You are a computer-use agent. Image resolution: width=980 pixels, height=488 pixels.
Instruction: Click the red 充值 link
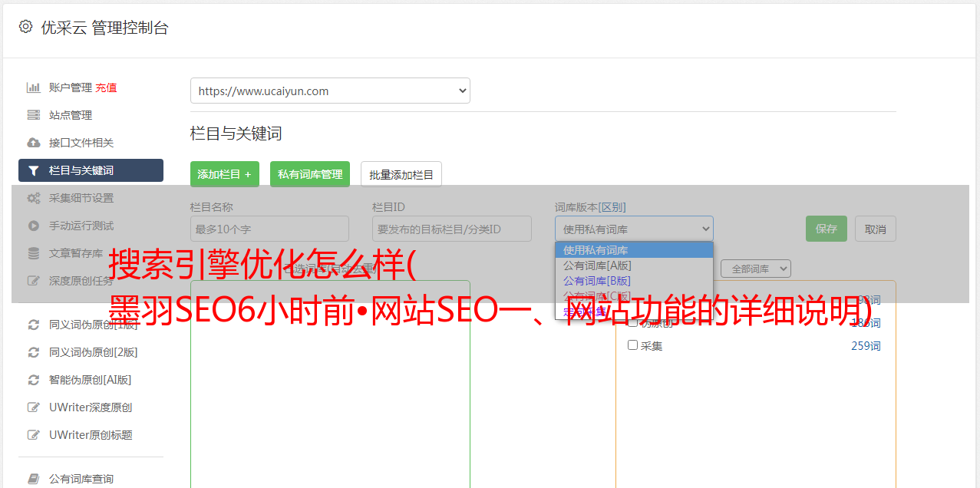coord(106,87)
